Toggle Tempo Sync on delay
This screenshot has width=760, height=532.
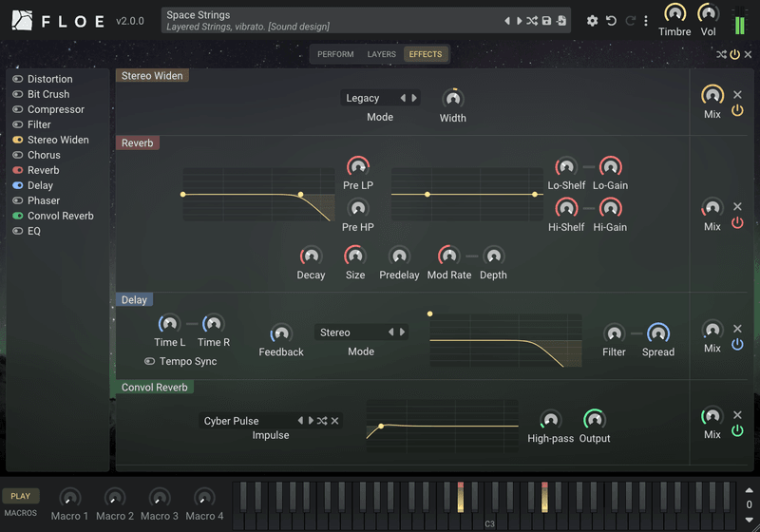pyautogui.click(x=150, y=361)
